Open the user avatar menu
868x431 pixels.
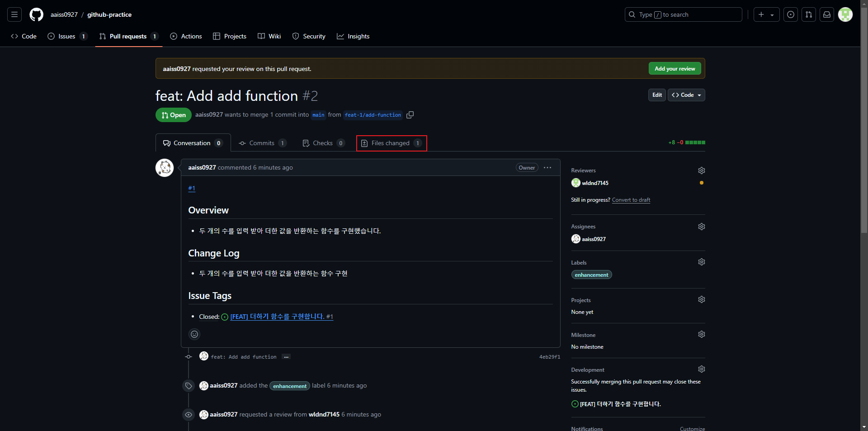point(845,14)
